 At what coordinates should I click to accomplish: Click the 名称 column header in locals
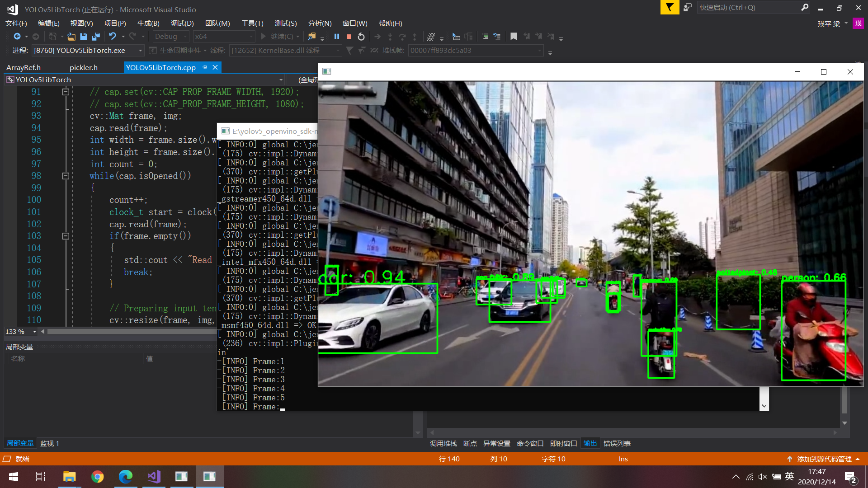[x=18, y=358]
